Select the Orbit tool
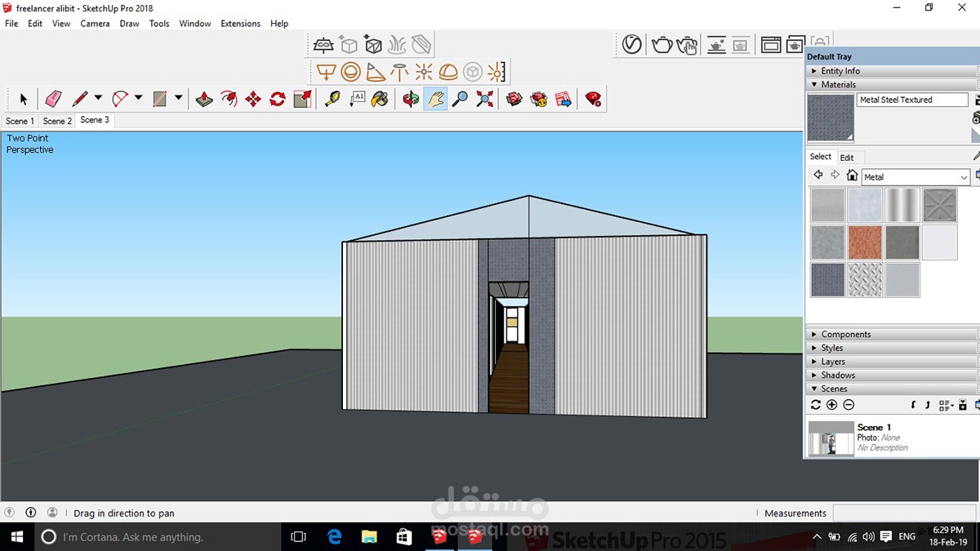 point(411,99)
